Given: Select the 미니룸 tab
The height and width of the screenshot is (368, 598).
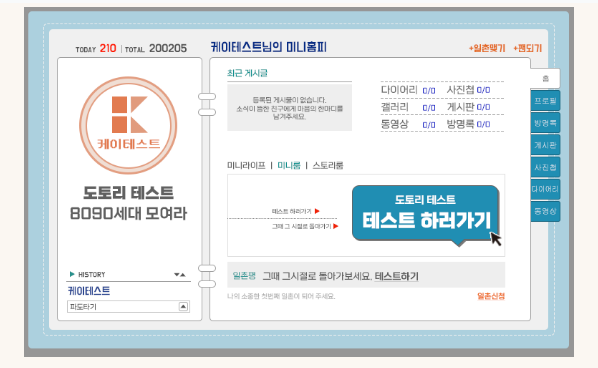Looking at the screenshot, I should 289,166.
